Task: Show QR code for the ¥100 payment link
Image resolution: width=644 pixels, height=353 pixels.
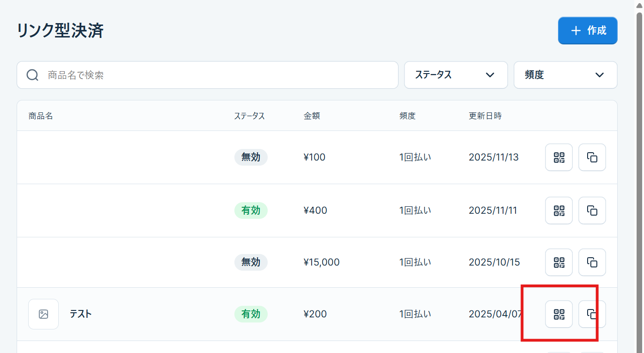Action: pyautogui.click(x=559, y=157)
